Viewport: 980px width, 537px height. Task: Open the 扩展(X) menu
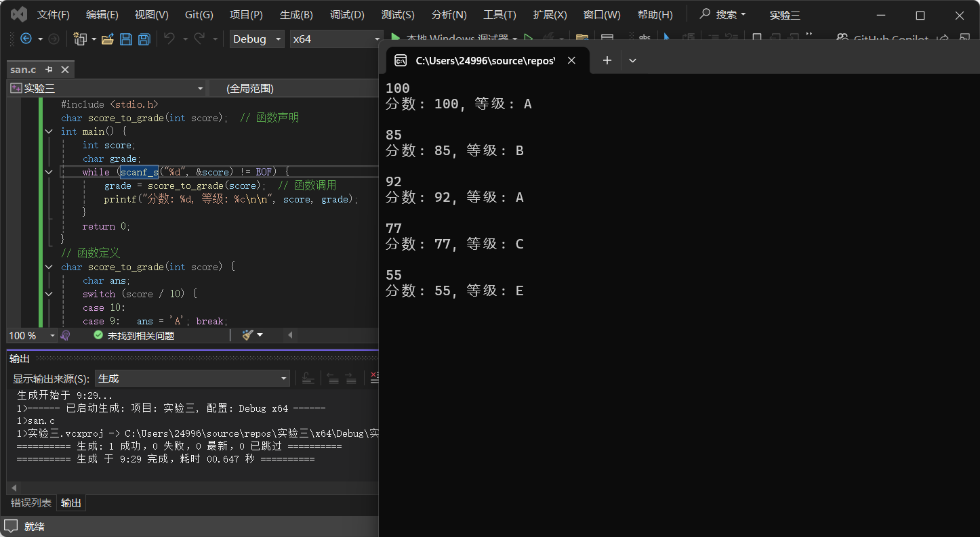[x=550, y=14]
